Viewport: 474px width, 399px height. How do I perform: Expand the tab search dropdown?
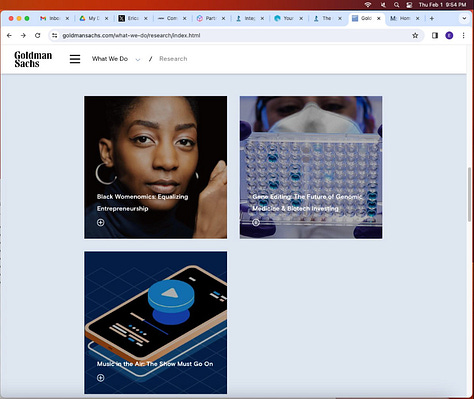point(464,18)
